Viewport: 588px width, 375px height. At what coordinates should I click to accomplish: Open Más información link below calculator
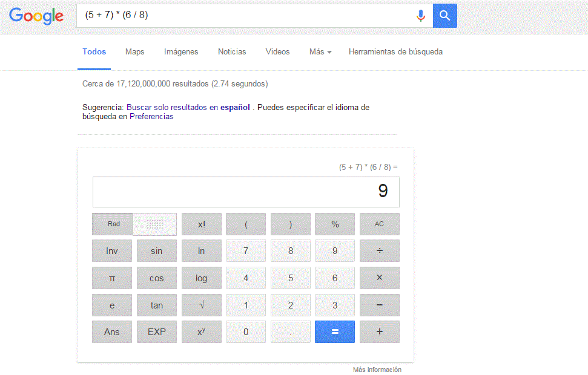pyautogui.click(x=377, y=370)
